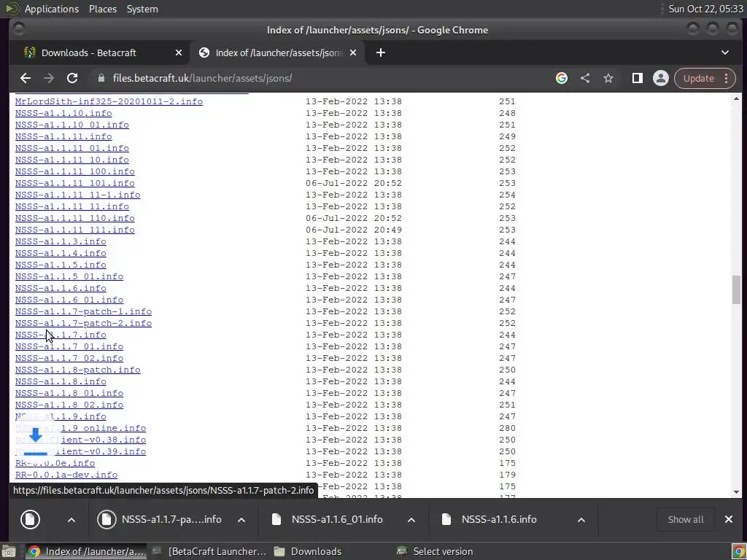Open NSSS-a1.1.7-patch-1.info link
Screen dimensions: 747x560
point(83,311)
